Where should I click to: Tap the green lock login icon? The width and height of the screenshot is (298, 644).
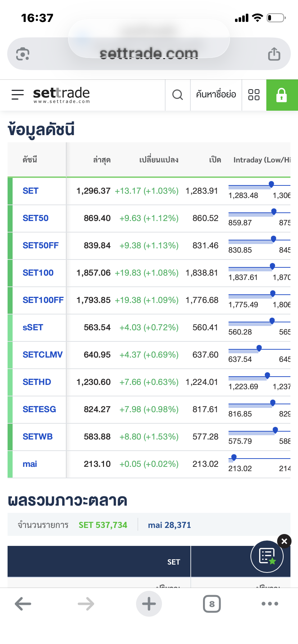coord(282,95)
